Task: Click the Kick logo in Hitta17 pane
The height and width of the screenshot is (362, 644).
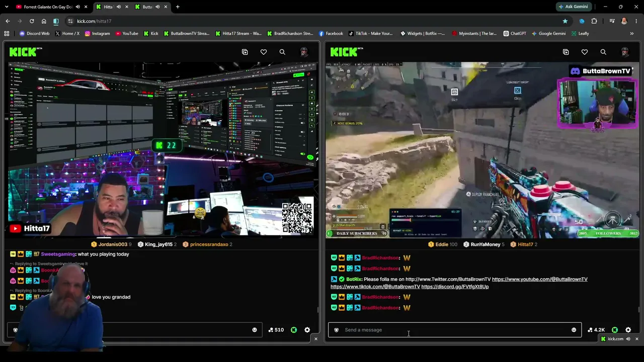Action: coord(25,52)
